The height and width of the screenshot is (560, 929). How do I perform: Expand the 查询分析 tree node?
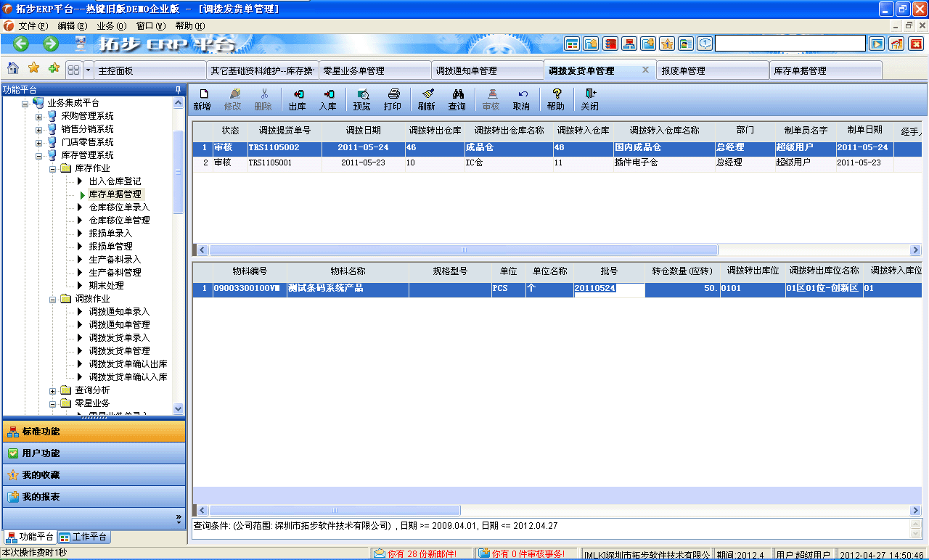52,389
